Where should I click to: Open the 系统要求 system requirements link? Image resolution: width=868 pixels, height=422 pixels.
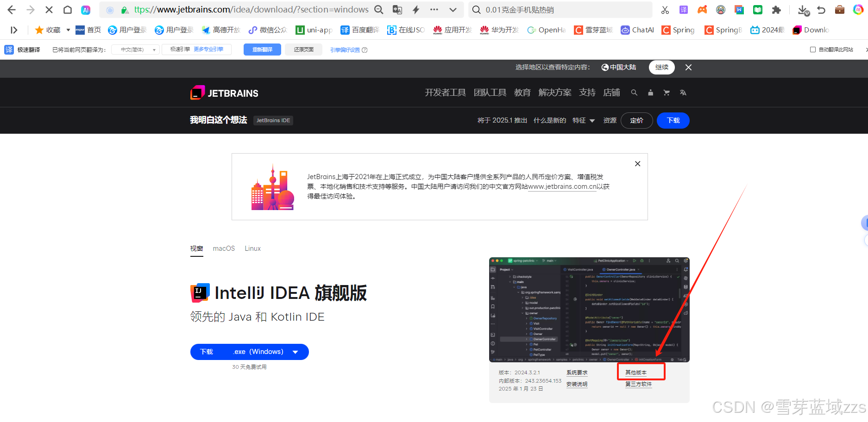tap(577, 372)
